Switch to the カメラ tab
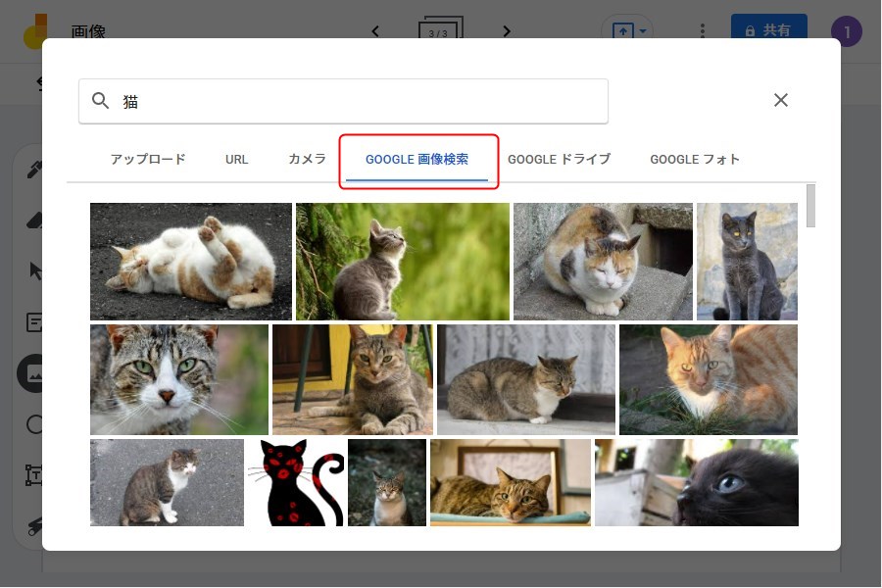882x588 pixels. (x=307, y=159)
